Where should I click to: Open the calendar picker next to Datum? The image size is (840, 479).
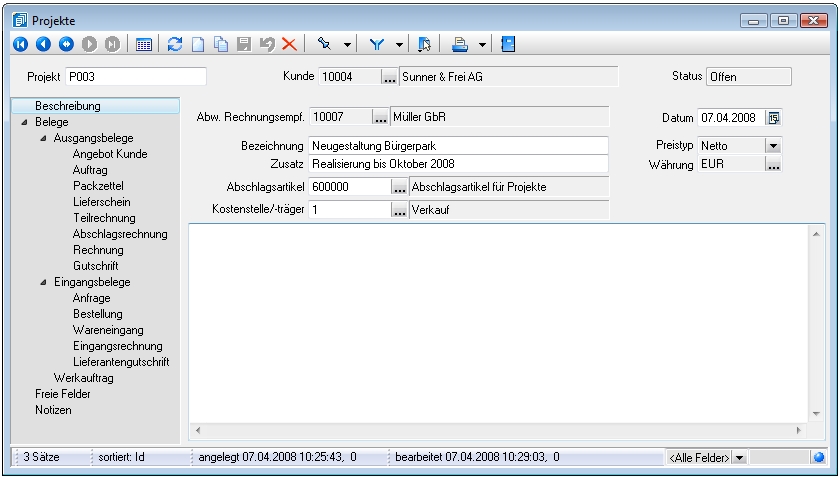click(x=773, y=118)
